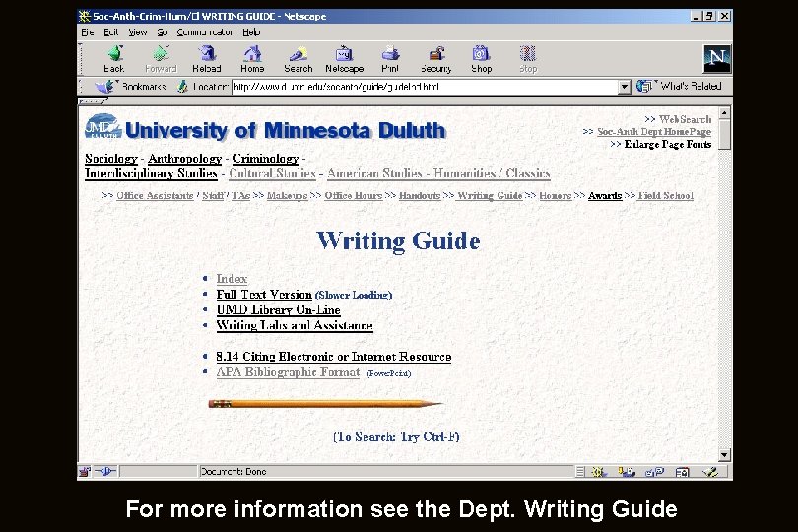This screenshot has width=798, height=532.
Task: Open Writing Labs and Assistance link
Action: (295, 326)
